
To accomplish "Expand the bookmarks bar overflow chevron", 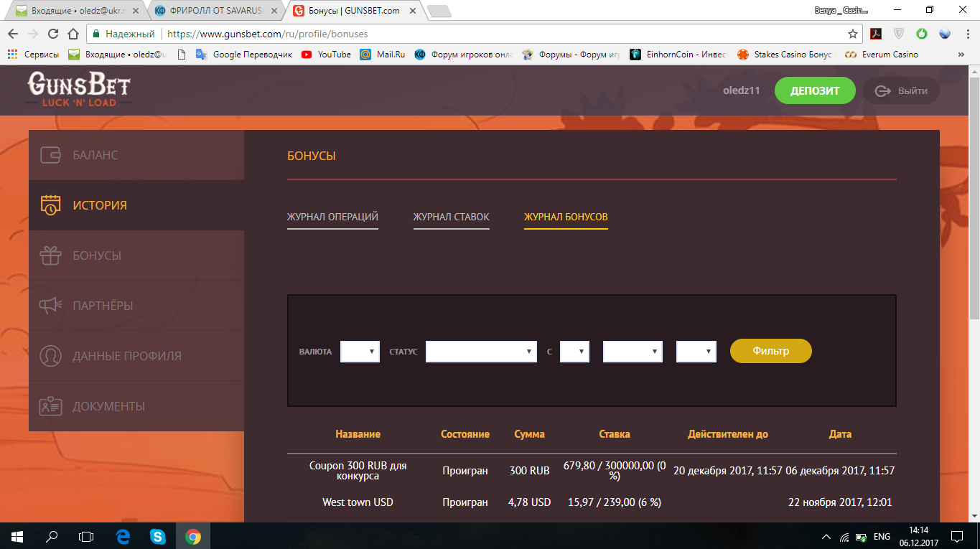I will 961,55.
